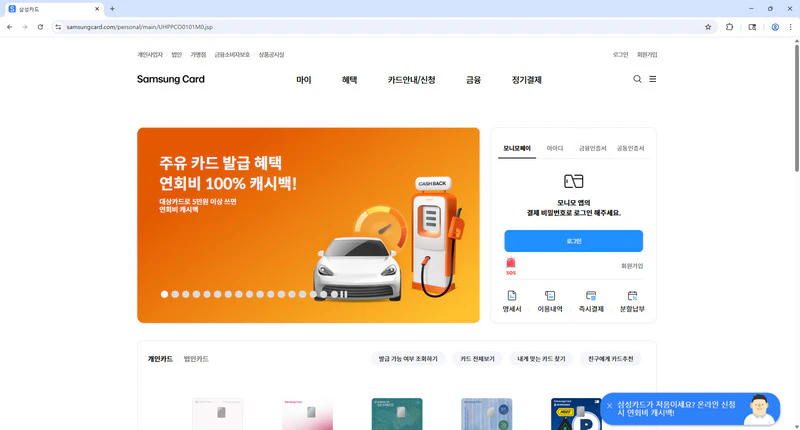Click the blue 로그인 button
The image size is (800, 430).
pyautogui.click(x=573, y=241)
